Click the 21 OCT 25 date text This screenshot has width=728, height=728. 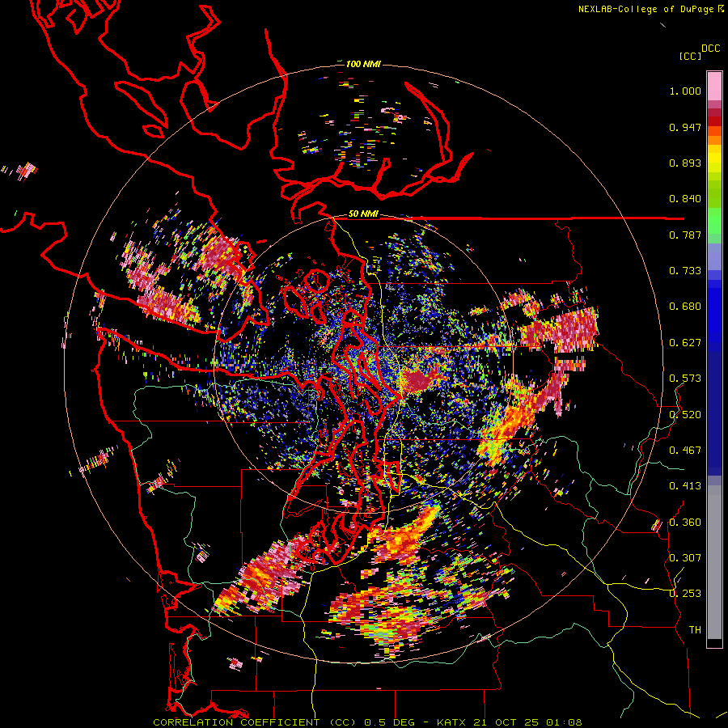coord(506,722)
